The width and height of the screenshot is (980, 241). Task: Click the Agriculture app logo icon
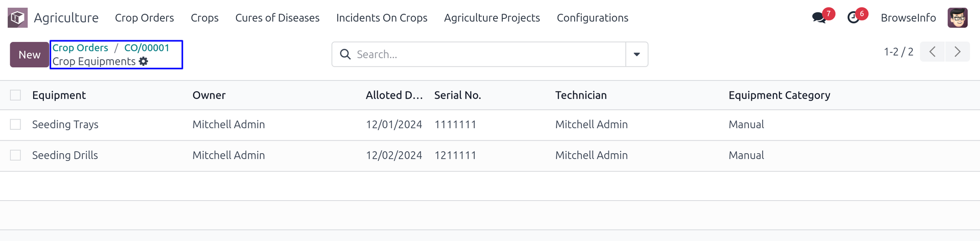17,18
